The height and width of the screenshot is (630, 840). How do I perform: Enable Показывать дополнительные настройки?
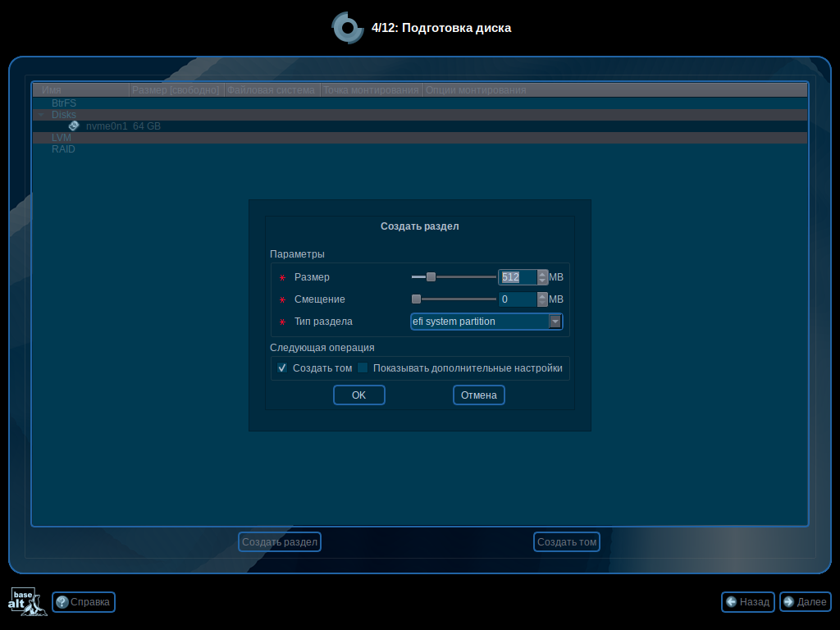pyautogui.click(x=362, y=367)
